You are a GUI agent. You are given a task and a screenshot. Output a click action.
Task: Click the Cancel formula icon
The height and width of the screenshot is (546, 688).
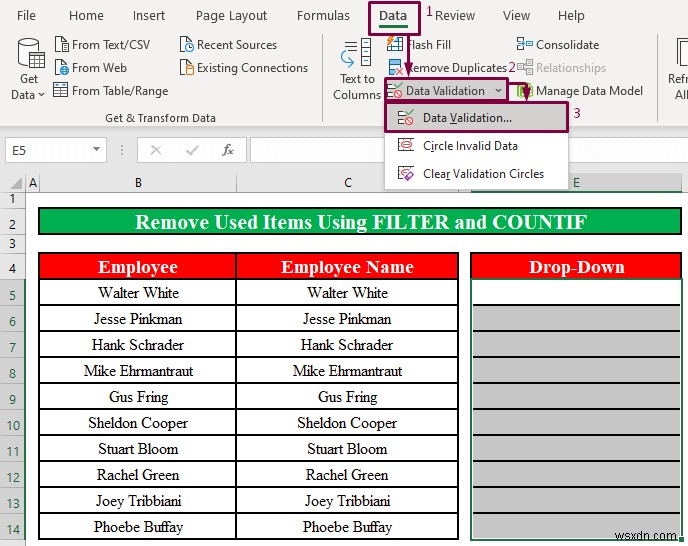tap(156, 151)
